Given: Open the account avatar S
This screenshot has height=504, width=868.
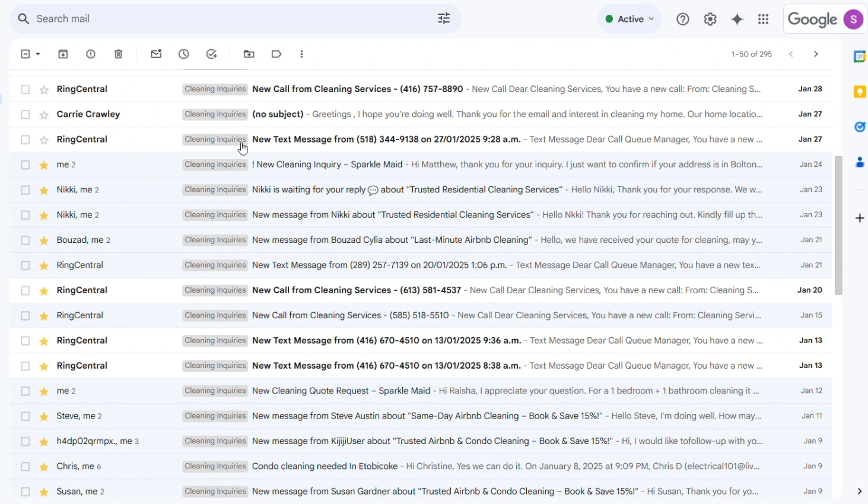Looking at the screenshot, I should click(854, 19).
